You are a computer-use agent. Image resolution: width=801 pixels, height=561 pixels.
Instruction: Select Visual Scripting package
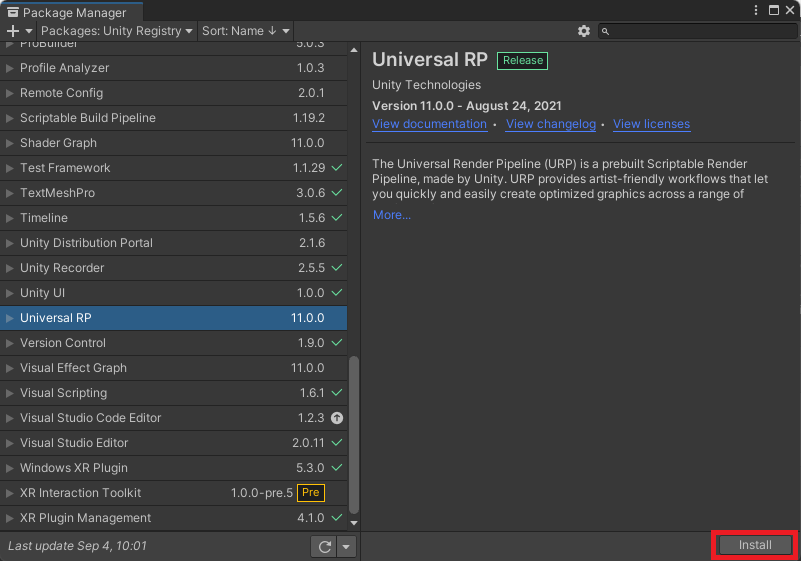click(173, 393)
